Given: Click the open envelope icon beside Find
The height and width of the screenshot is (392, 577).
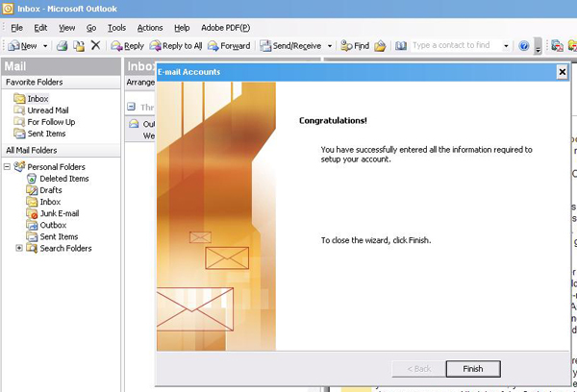Looking at the screenshot, I should point(380,45).
